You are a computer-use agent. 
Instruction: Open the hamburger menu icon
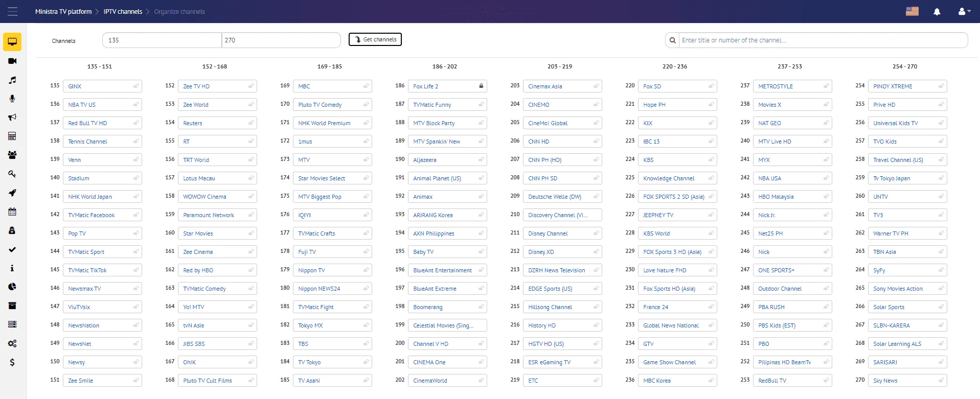pos(12,11)
